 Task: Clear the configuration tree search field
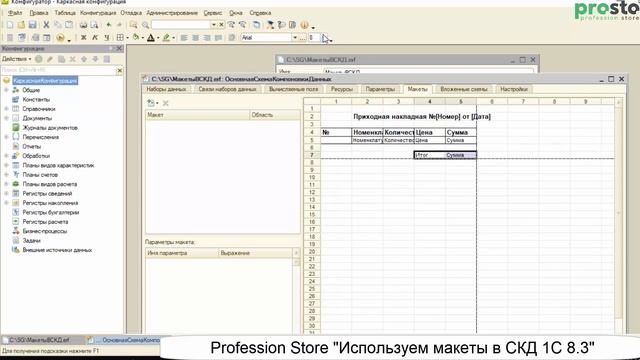coord(120,71)
